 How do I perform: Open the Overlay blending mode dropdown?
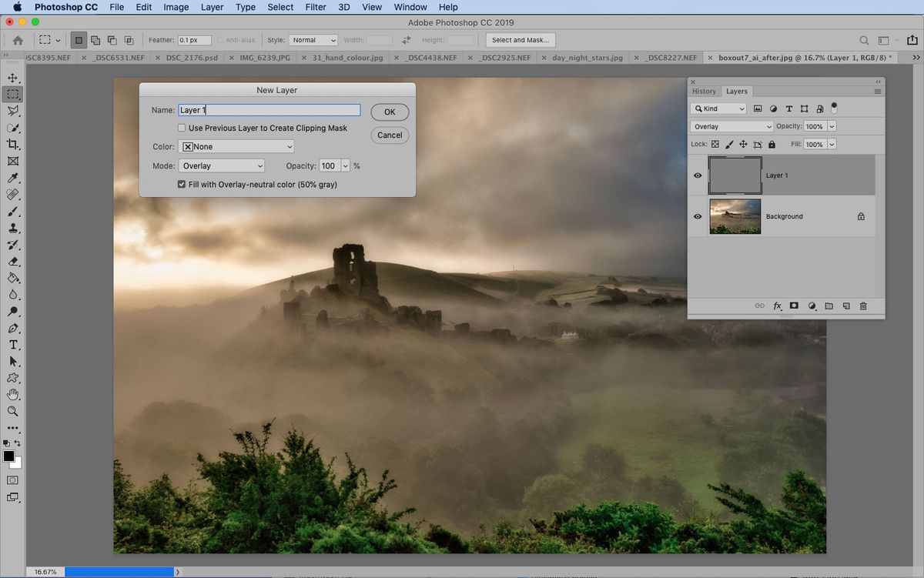[x=731, y=125]
